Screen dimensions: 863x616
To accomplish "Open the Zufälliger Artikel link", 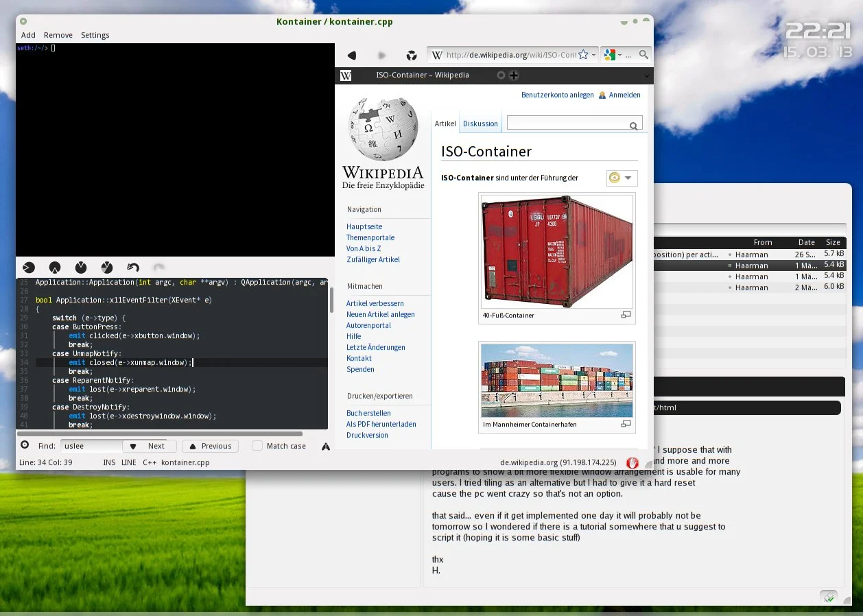I will 373,259.
